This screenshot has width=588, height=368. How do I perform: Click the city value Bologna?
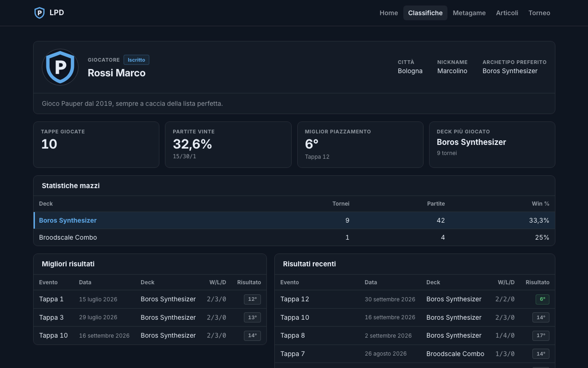click(x=410, y=71)
